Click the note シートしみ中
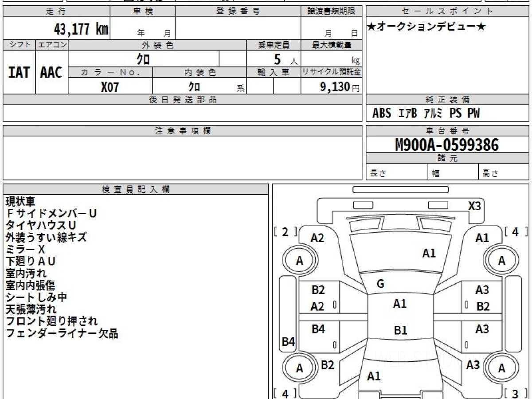 [x=36, y=297]
